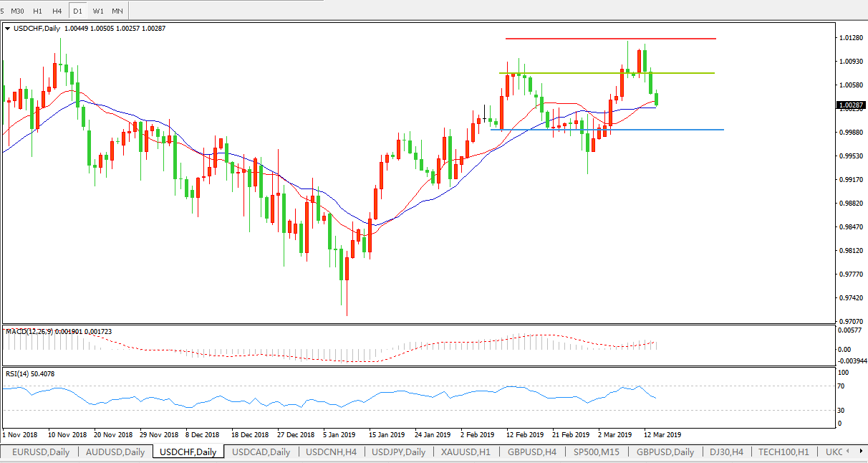This screenshot has height=463, width=868.
Task: Switch to TECH100,H1 chart tab
Action: [x=783, y=452]
